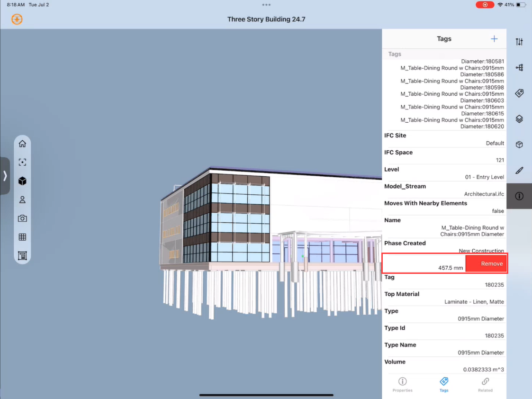Toggle the info panel icon
This screenshot has height=399, width=532.
519,196
